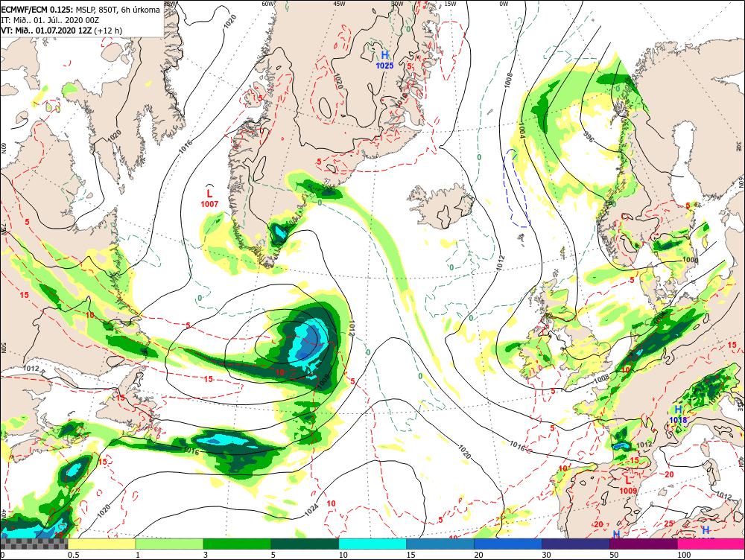This screenshot has height=560, width=745.
Task: Select the pink above-100 legend swatch
Action: pyautogui.click(x=711, y=544)
